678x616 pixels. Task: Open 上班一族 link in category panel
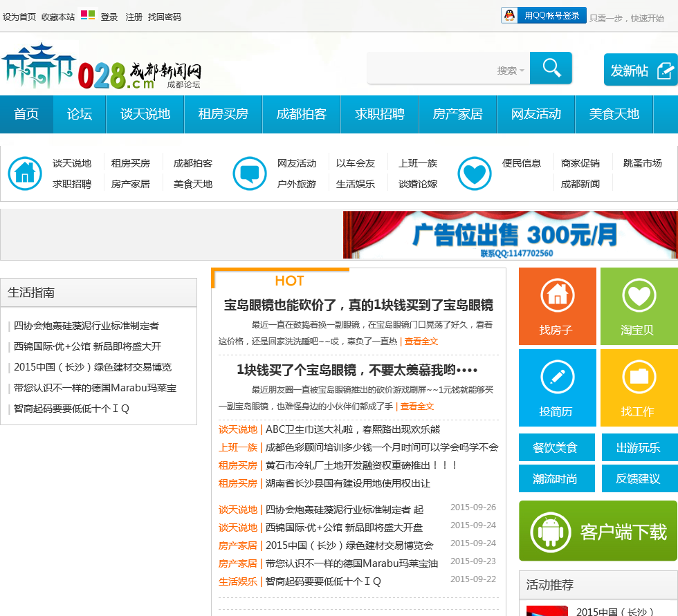point(418,163)
